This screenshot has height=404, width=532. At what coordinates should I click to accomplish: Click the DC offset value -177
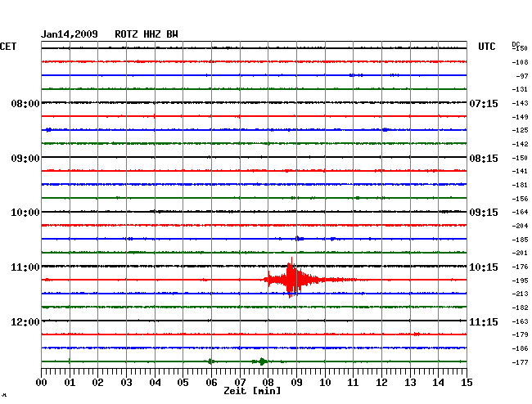pos(520,362)
